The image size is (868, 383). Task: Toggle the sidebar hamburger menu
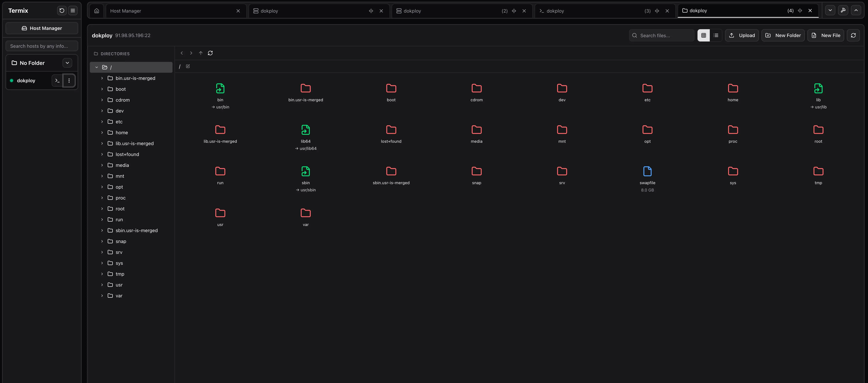pyautogui.click(x=72, y=10)
